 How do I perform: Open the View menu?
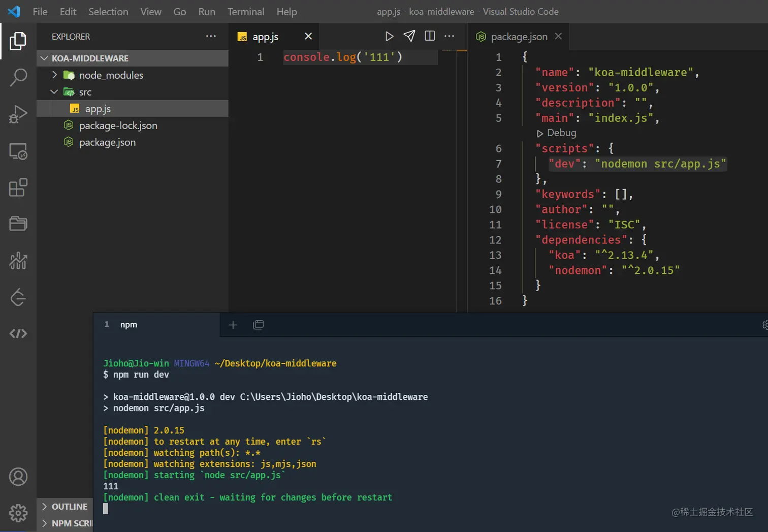(151, 12)
